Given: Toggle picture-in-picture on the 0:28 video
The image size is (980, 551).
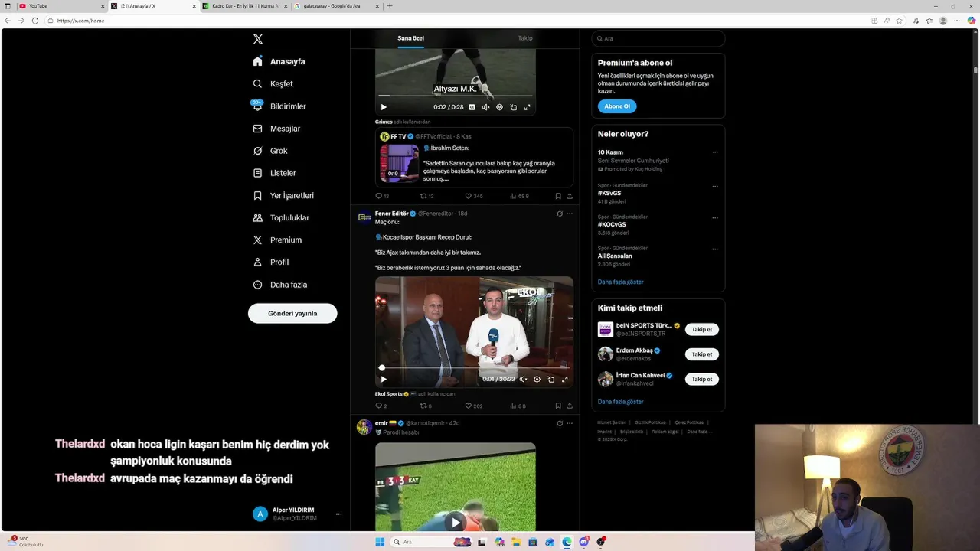Looking at the screenshot, I should tap(513, 107).
